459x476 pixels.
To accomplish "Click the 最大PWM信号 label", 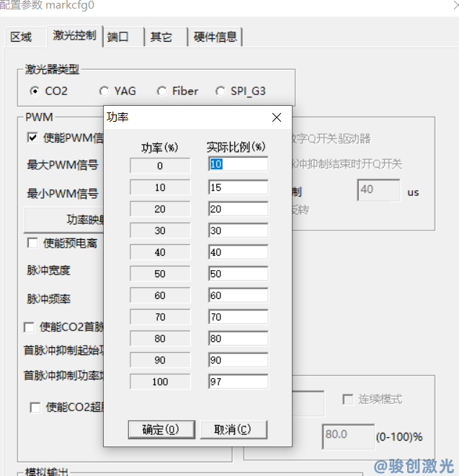I will pos(63,165).
